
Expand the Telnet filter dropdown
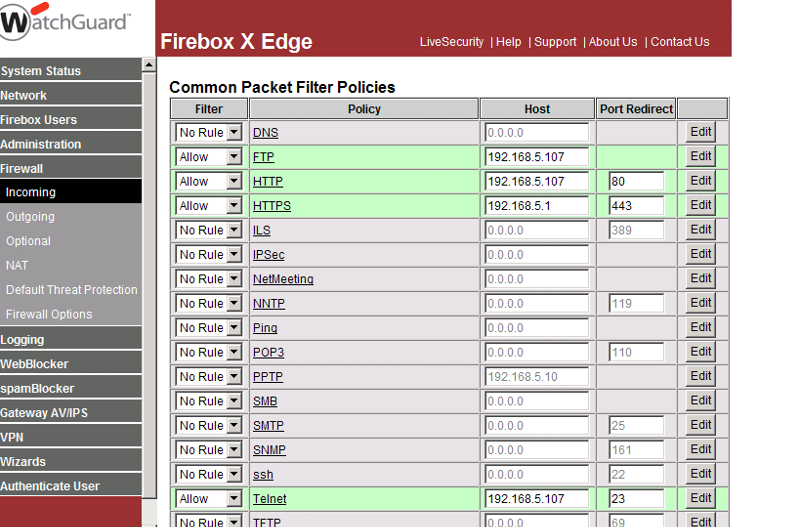209,499
